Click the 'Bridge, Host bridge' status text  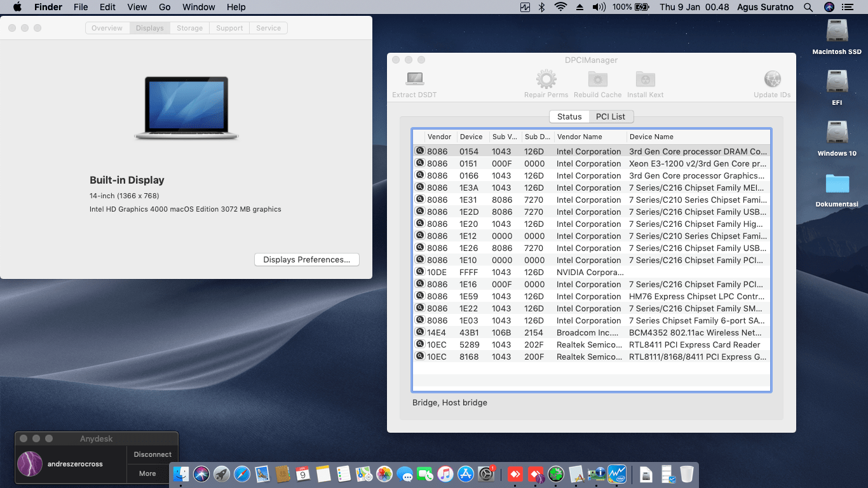[x=450, y=402]
